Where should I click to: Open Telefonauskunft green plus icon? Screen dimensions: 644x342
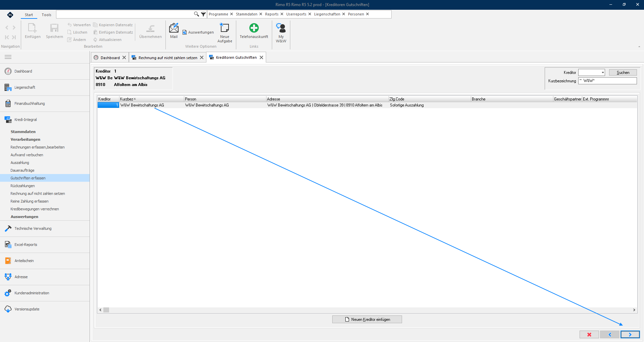[x=254, y=31]
